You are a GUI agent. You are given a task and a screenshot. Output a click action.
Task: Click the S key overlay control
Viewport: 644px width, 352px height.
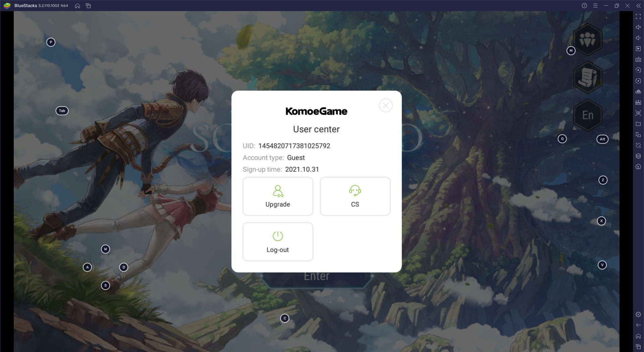(x=105, y=286)
